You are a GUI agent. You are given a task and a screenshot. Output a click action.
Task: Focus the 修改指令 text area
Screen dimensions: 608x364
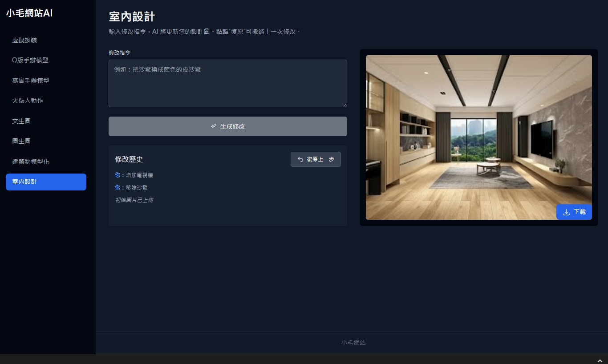[x=228, y=83]
